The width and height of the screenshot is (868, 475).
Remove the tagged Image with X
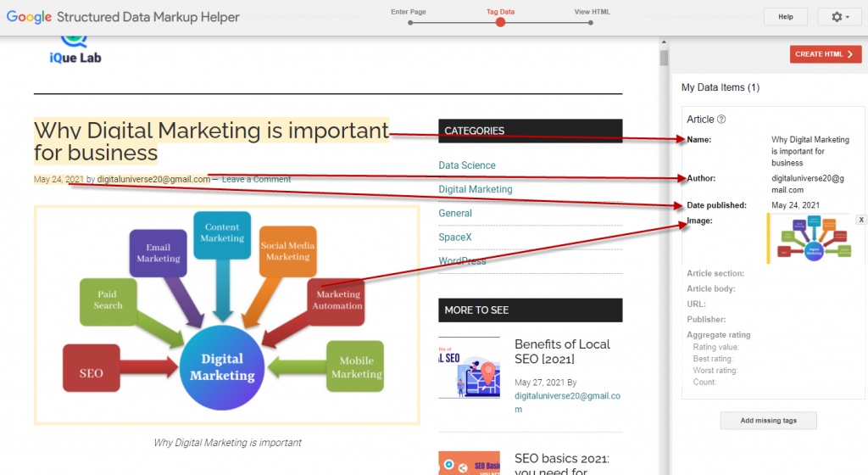[861, 220]
